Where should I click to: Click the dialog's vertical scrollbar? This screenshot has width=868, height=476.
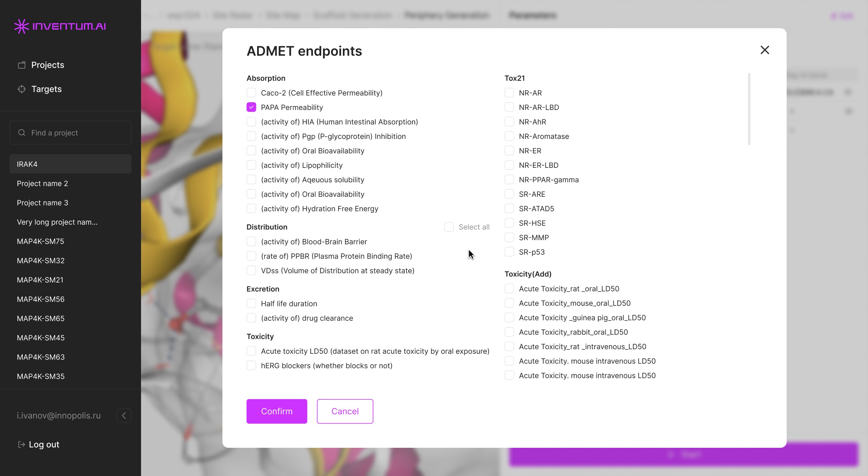[749, 109]
